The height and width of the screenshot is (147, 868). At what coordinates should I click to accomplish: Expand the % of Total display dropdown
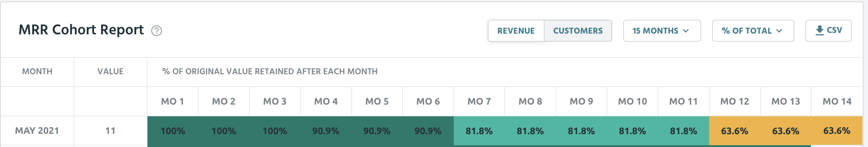[753, 31]
